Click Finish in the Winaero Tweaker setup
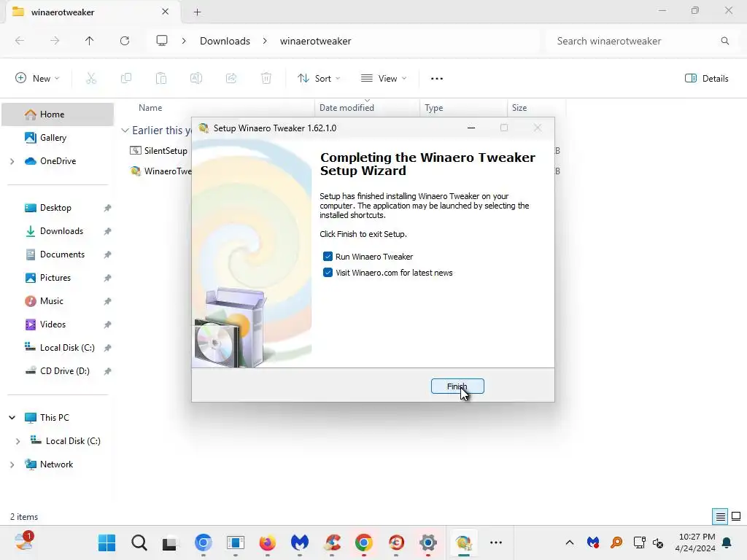747x560 pixels. click(x=457, y=386)
